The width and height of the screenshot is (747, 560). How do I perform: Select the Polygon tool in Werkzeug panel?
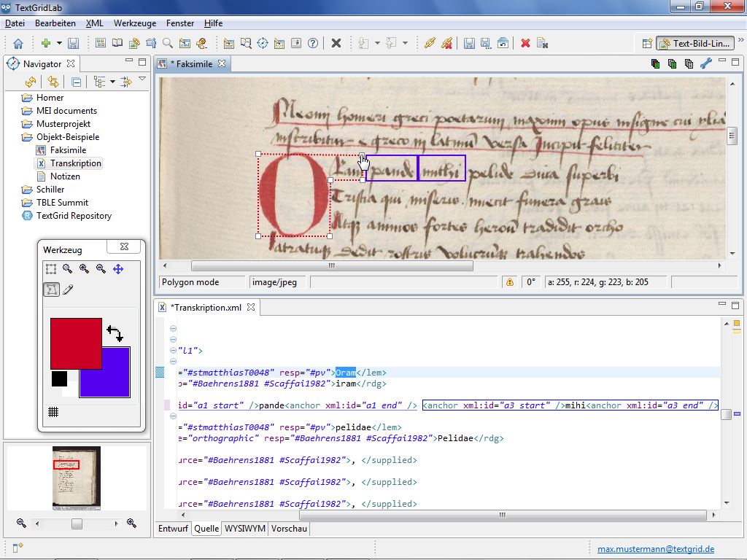51,290
